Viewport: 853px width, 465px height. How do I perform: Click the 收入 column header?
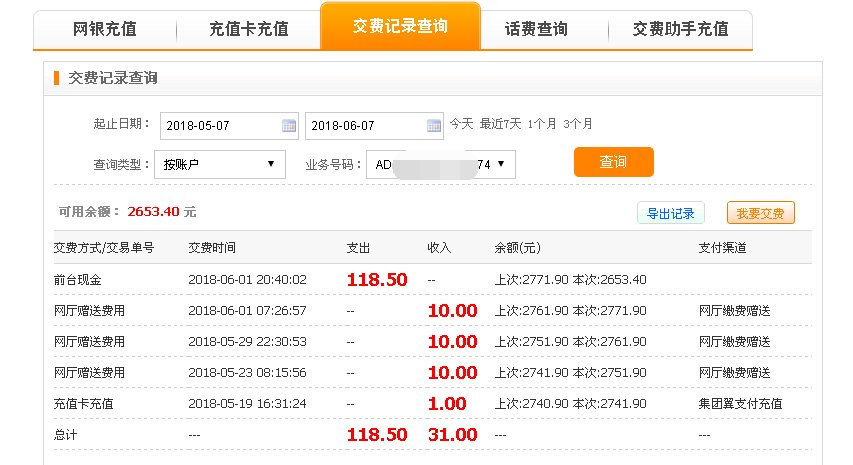tap(439, 248)
